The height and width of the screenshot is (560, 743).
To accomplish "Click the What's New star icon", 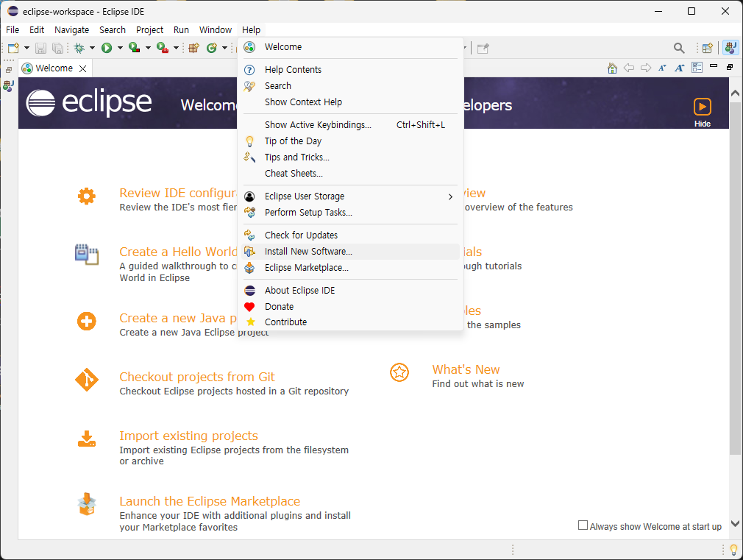I will (x=399, y=372).
